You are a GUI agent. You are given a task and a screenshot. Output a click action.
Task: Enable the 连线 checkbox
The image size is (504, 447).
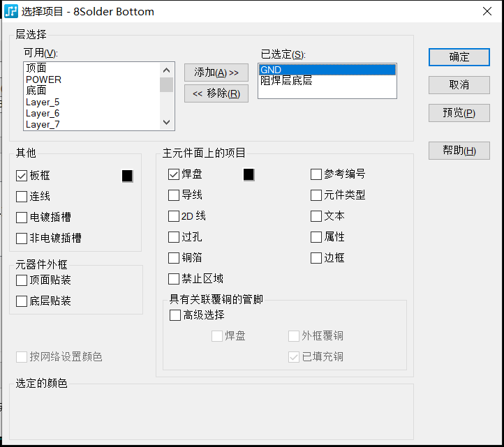(x=22, y=197)
